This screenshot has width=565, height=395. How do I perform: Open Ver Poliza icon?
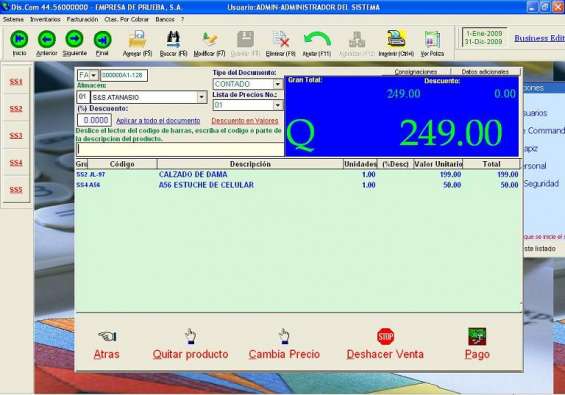[x=432, y=39]
